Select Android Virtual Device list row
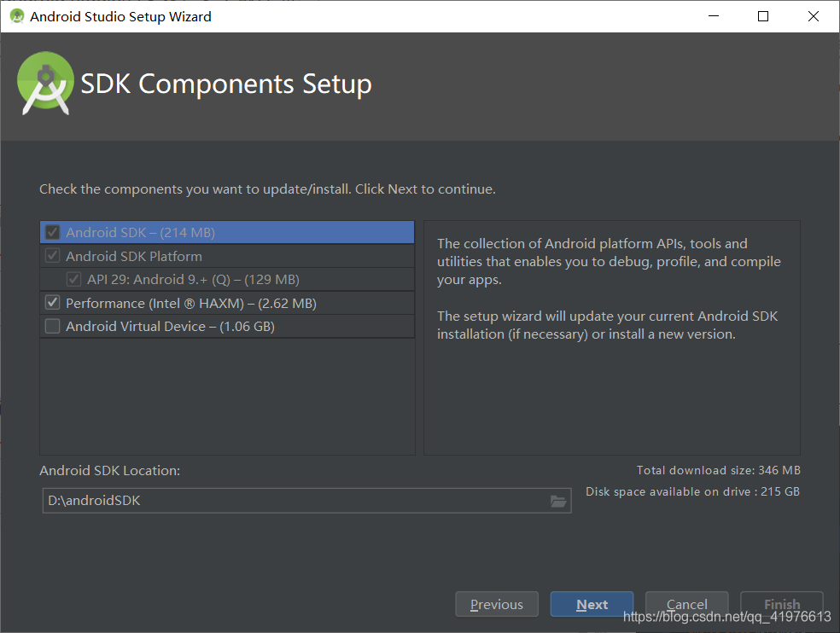This screenshot has height=633, width=840. pyautogui.click(x=227, y=326)
